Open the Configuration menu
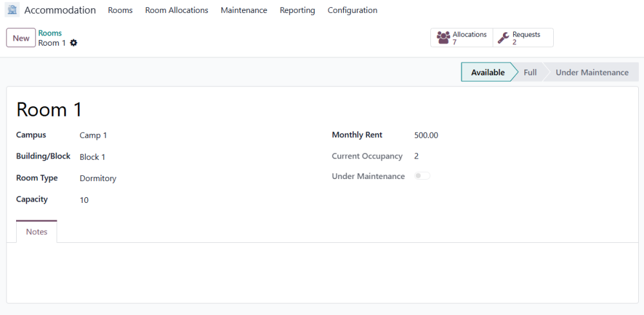 (352, 10)
